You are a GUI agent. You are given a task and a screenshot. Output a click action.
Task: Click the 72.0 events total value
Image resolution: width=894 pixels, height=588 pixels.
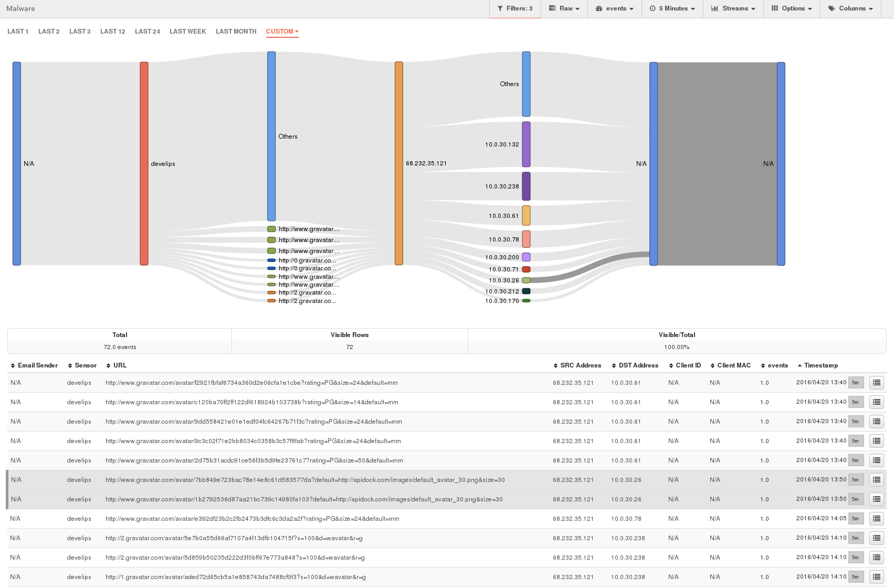pos(120,347)
